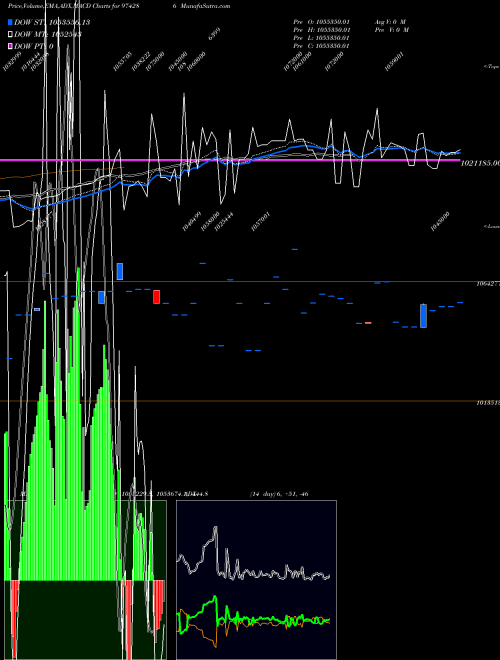The height and width of the screenshot is (660, 500).
Task: Click the 1021185 price level label
Action: 480,163
